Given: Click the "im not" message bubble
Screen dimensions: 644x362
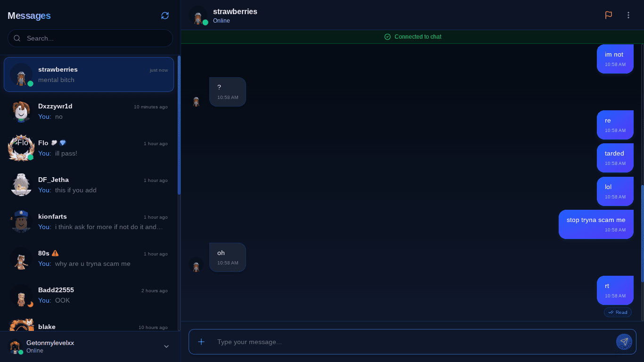Looking at the screenshot, I should 615,59.
